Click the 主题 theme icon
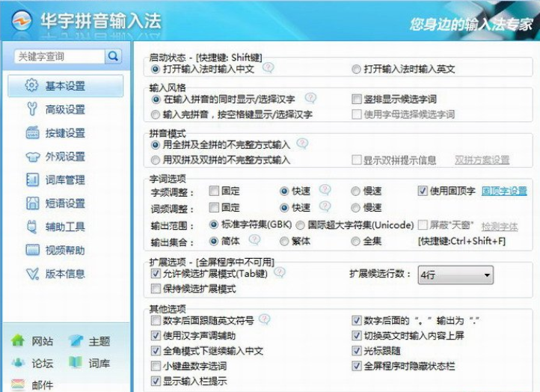540x392 pixels. pos(76,340)
